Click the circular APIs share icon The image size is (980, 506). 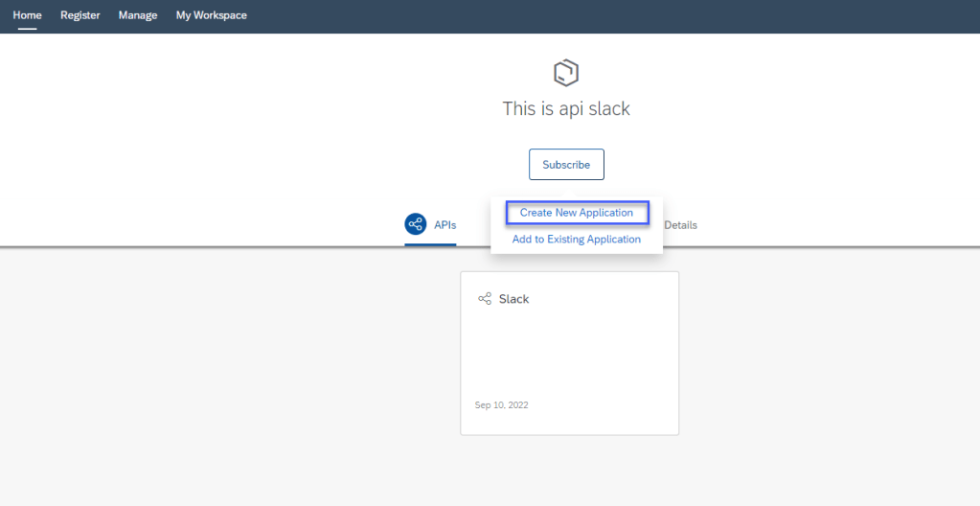pyautogui.click(x=415, y=224)
